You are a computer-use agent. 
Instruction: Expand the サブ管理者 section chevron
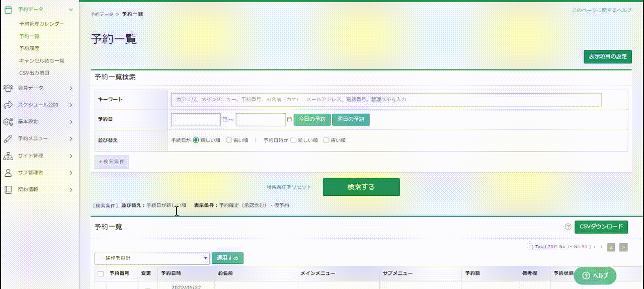71,173
